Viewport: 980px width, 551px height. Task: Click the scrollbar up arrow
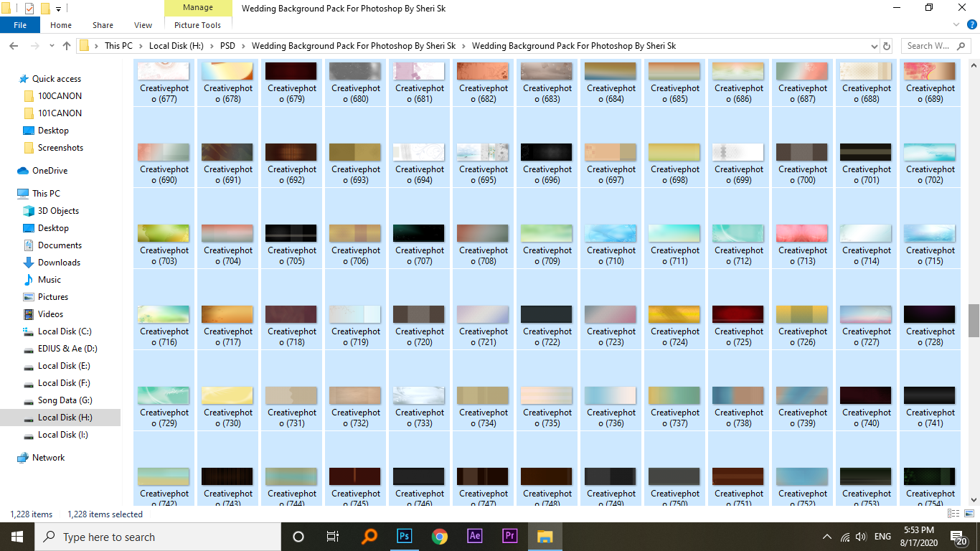click(x=974, y=64)
